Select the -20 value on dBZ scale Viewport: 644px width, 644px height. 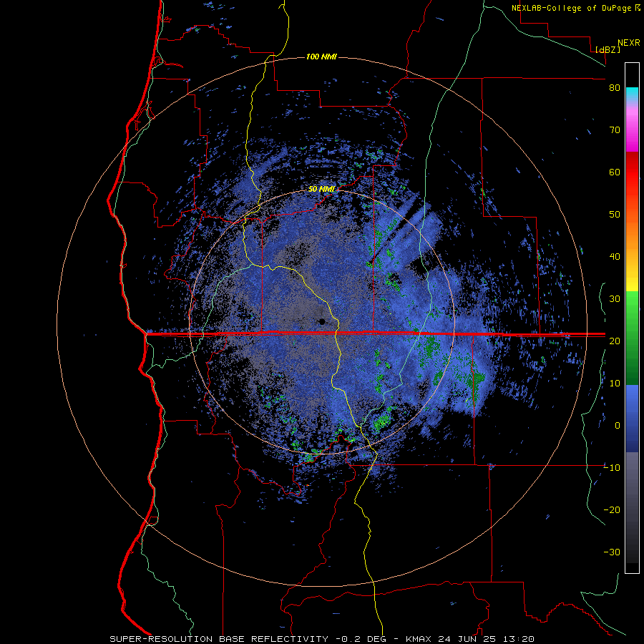tap(612, 509)
